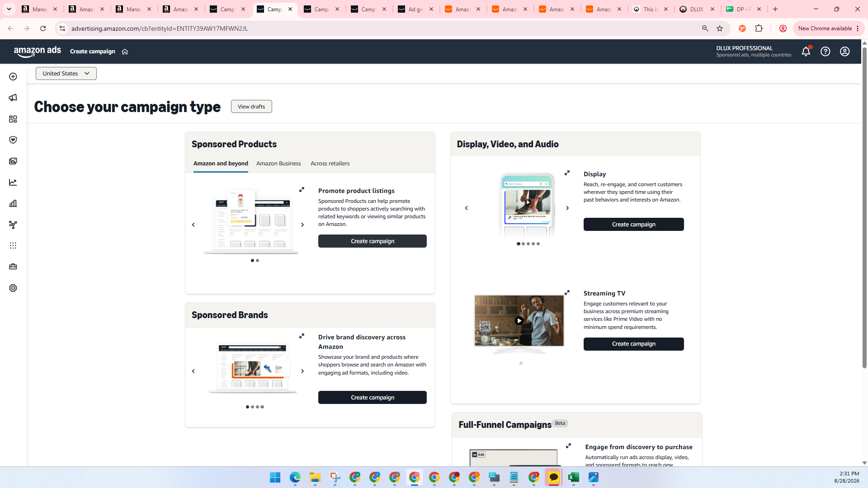This screenshot has width=868, height=488.
Task: Show next Display carousel slide
Action: pyautogui.click(x=567, y=208)
